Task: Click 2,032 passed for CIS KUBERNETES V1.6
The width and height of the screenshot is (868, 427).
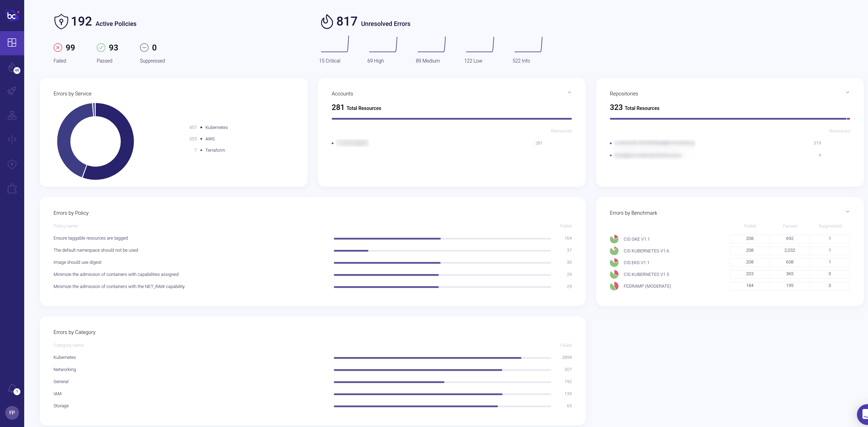Action: coord(790,250)
